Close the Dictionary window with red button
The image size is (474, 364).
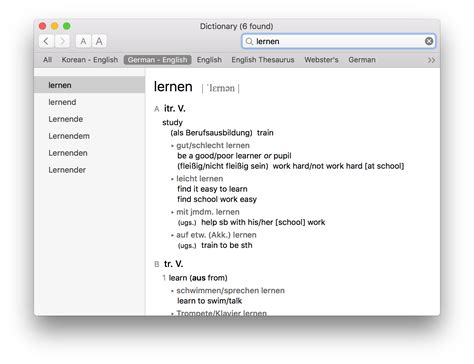(43, 26)
